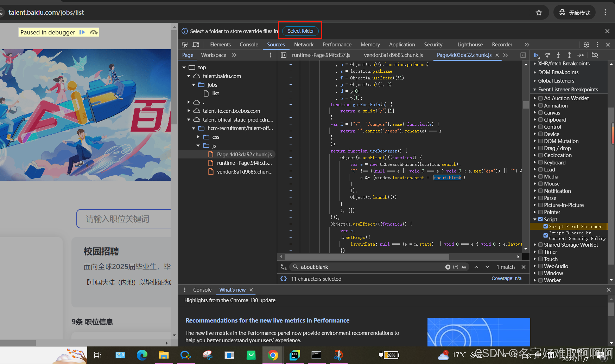Screen dimensions: 615x364
Task: Switch to Workspace navigator tab
Action: coord(214,55)
